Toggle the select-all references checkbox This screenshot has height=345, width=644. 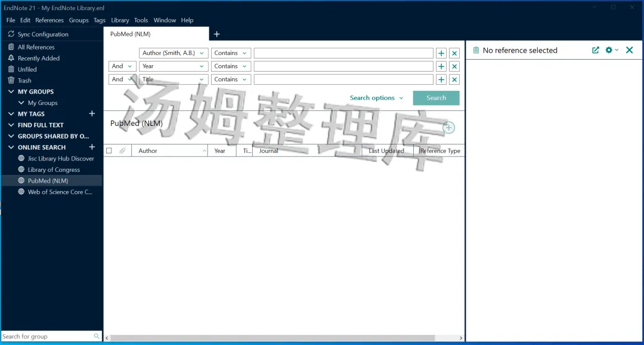(109, 150)
